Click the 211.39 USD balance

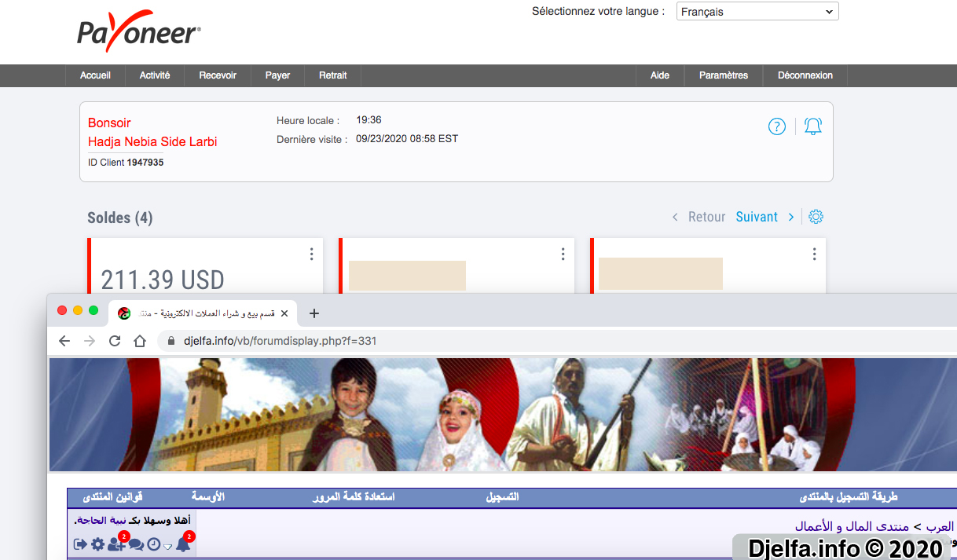[163, 280]
